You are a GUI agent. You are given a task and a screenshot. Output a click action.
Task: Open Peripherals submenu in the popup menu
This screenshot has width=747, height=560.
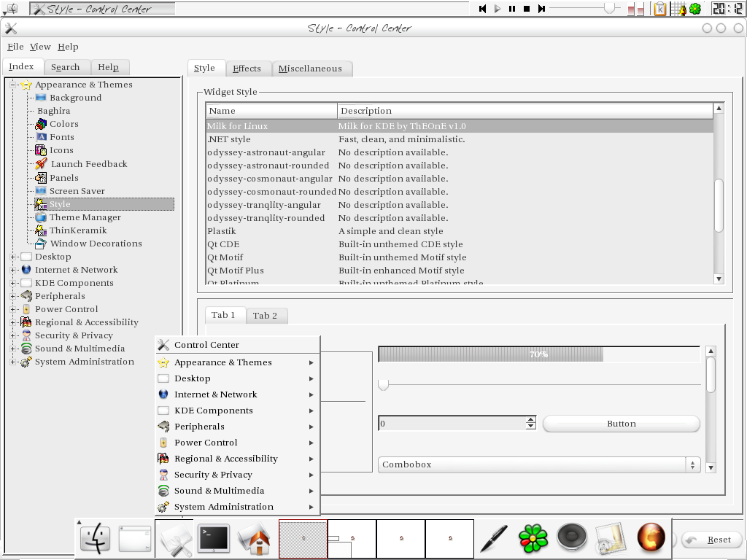pyautogui.click(x=239, y=427)
